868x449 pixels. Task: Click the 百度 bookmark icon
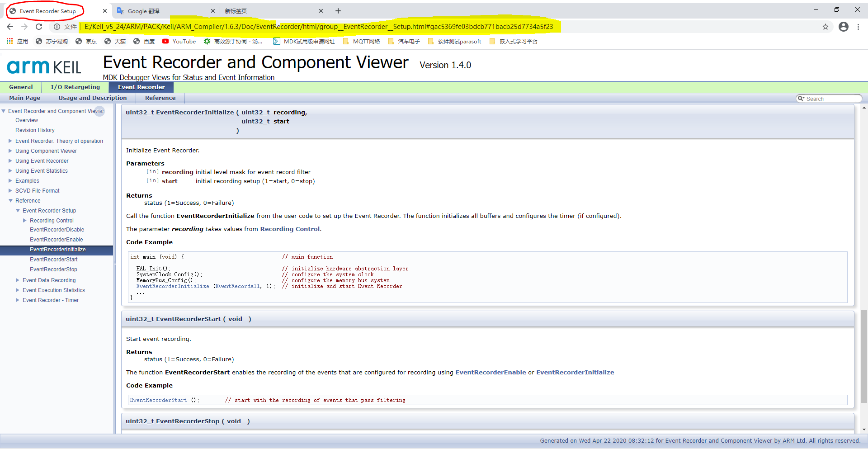137,41
